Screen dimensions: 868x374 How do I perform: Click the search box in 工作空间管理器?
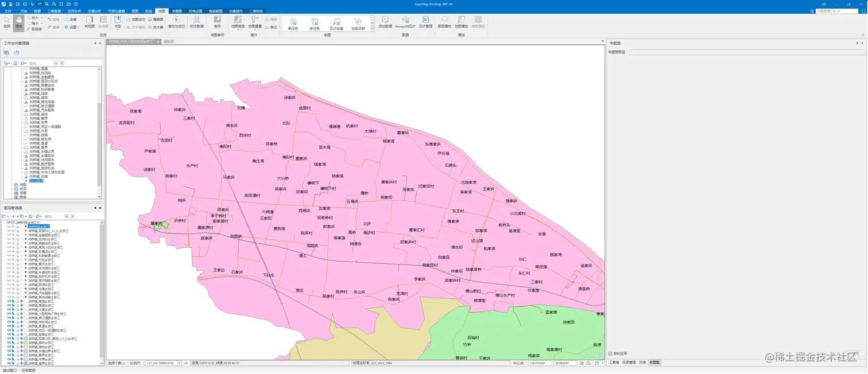41,63
